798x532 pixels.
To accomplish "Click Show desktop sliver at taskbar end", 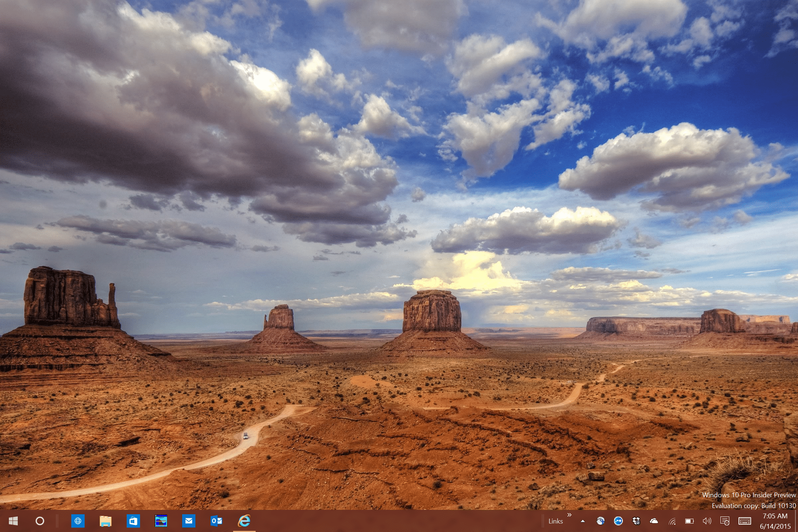I will click(x=796, y=521).
